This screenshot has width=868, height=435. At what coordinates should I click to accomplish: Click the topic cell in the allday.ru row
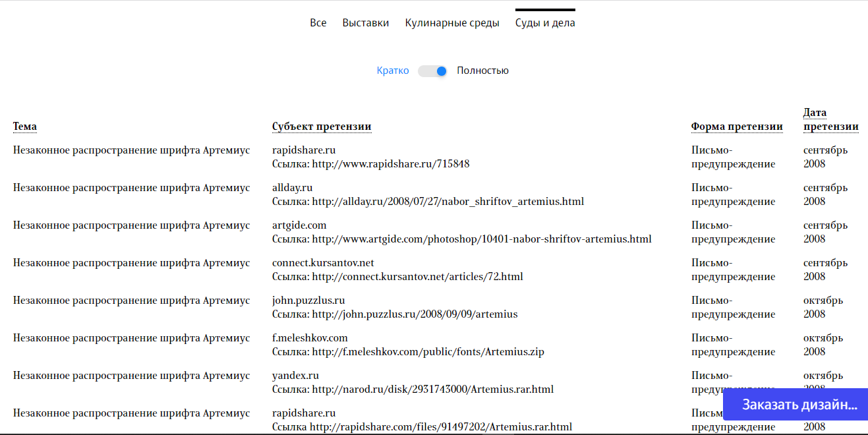pos(132,188)
